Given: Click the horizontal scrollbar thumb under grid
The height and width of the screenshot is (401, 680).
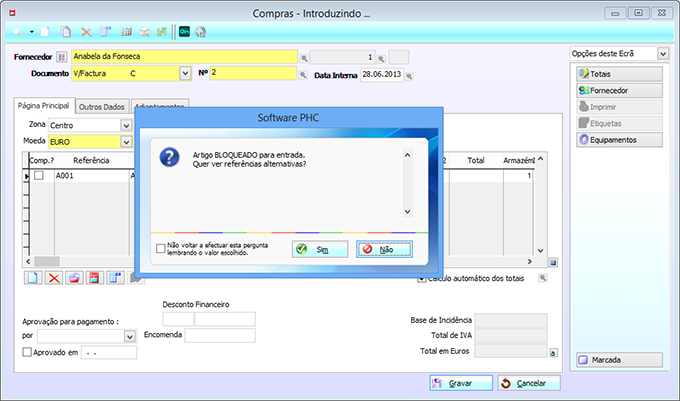Looking at the screenshot, I should pyautogui.click(x=47, y=261).
